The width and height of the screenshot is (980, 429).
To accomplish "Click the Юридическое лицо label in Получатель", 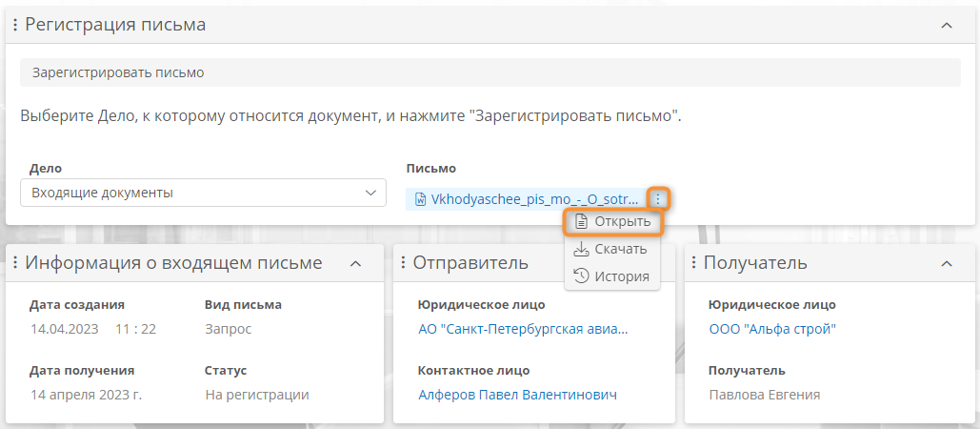I will coord(772,304).
